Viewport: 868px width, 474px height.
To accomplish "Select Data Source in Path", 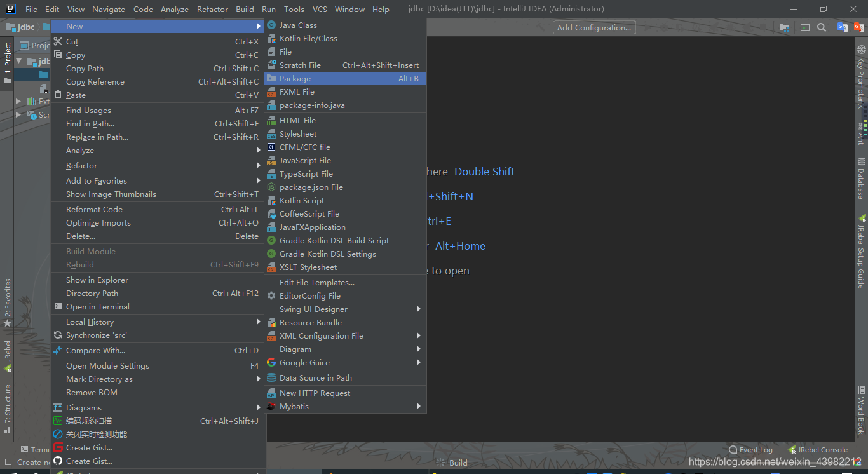I will pos(345,377).
